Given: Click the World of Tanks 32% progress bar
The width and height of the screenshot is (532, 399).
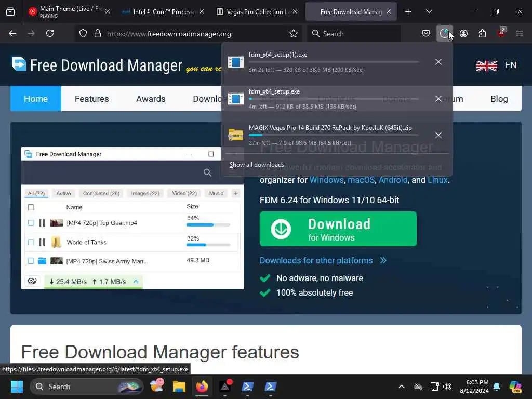Looking at the screenshot, I should (208, 245).
